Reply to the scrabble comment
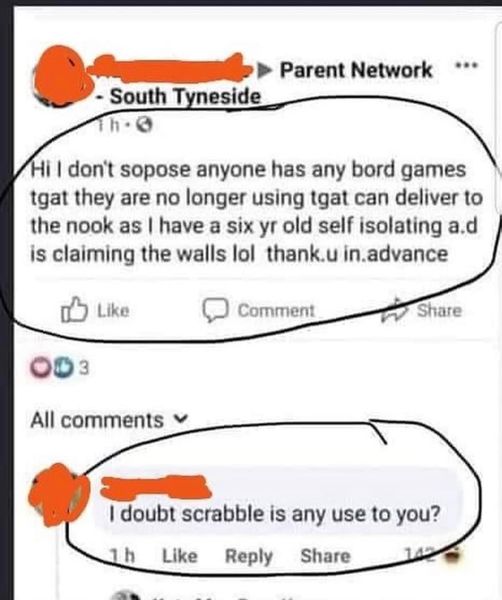The height and width of the screenshot is (600, 502). point(249,556)
